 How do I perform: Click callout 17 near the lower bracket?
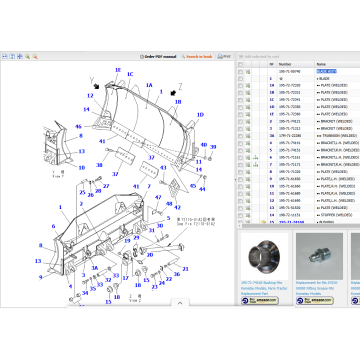[126, 278]
